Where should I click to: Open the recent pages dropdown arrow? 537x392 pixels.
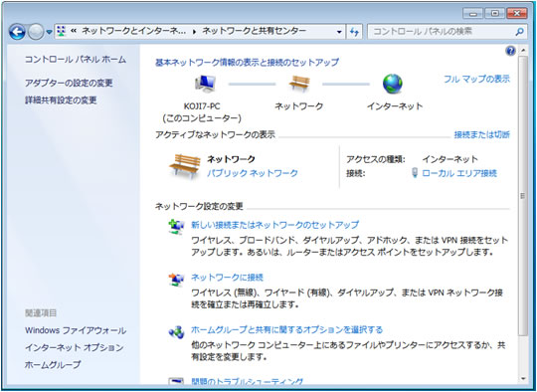[49, 32]
